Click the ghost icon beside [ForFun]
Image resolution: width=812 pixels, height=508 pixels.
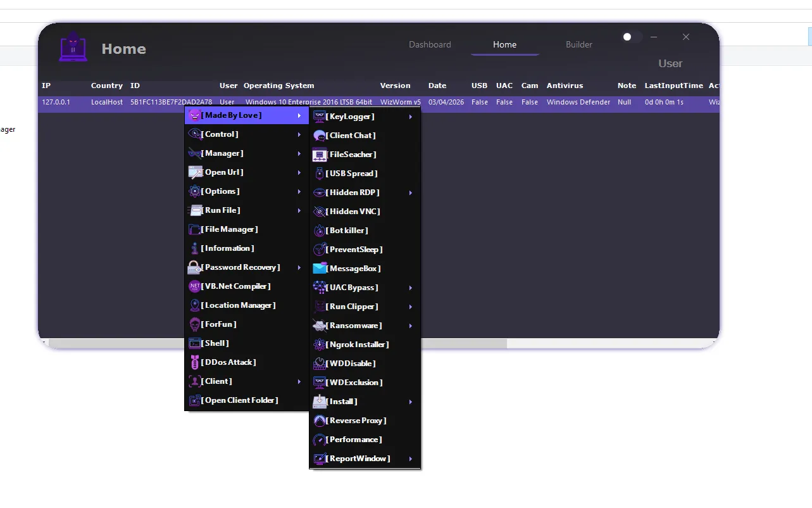click(x=194, y=324)
